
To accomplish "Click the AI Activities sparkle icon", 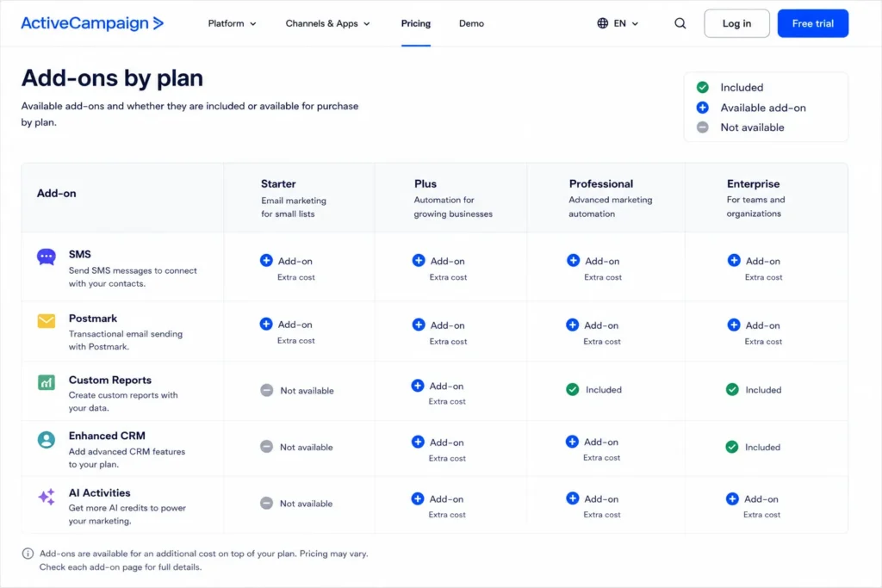I will 47,497.
